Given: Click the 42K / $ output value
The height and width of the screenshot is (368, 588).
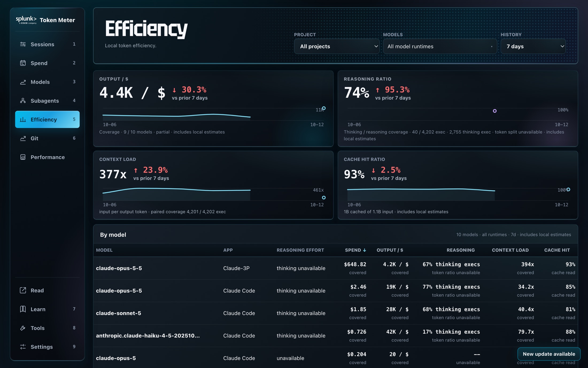Looking at the screenshot, I should click(x=397, y=332).
